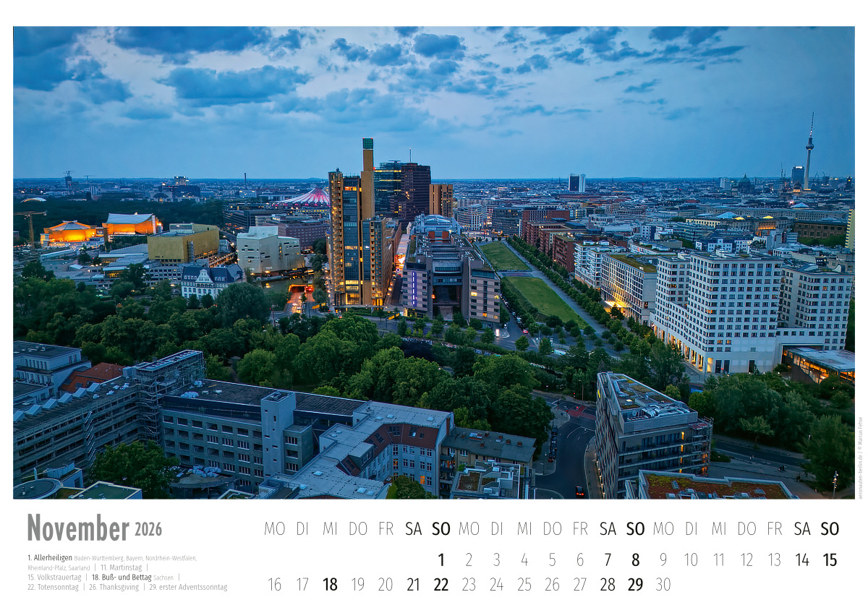868x613 pixels.
Task: Click the November month title
Action: pyautogui.click(x=77, y=528)
